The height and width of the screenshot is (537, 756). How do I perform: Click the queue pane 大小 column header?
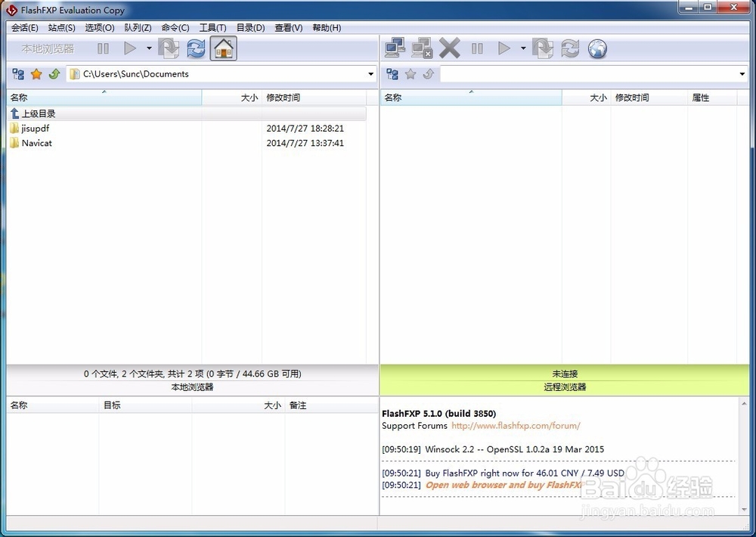(x=239, y=405)
